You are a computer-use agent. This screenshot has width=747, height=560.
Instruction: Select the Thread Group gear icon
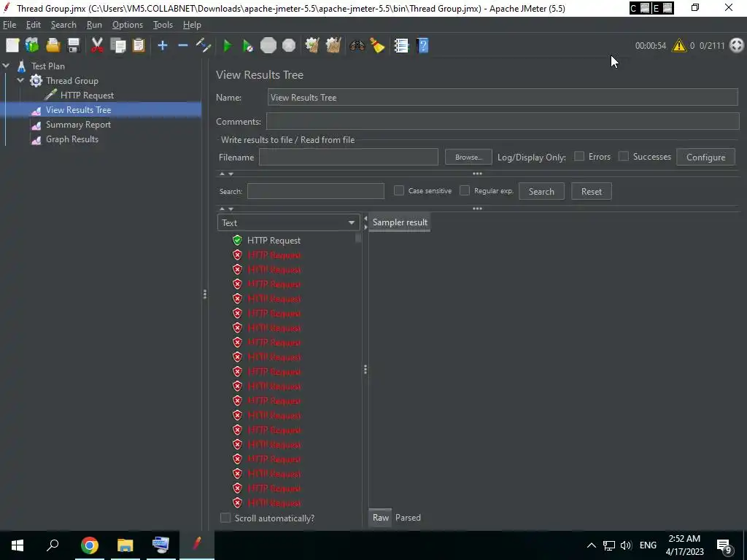coord(36,80)
